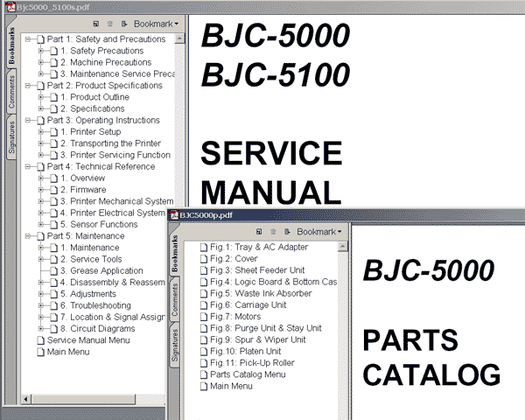Screen dimensions: 525x420
Task: Open the Bookmark dropdown in the BJC5000p.pdf window
Action: [319, 231]
